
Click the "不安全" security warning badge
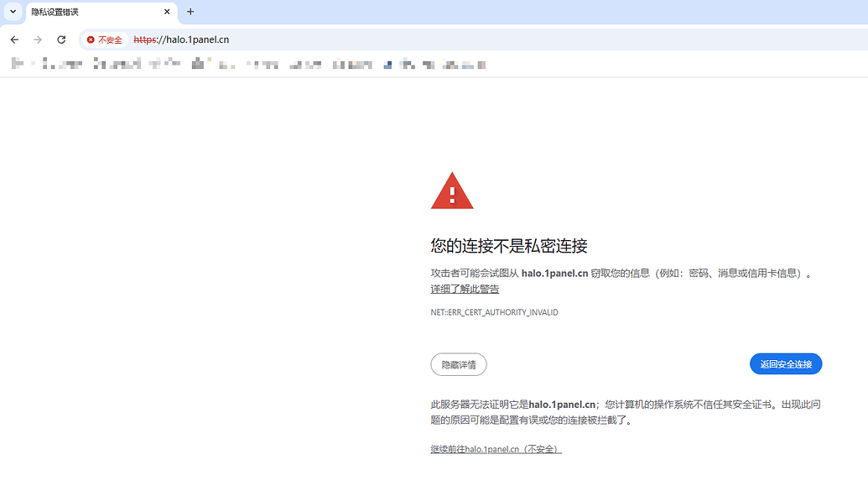click(105, 39)
